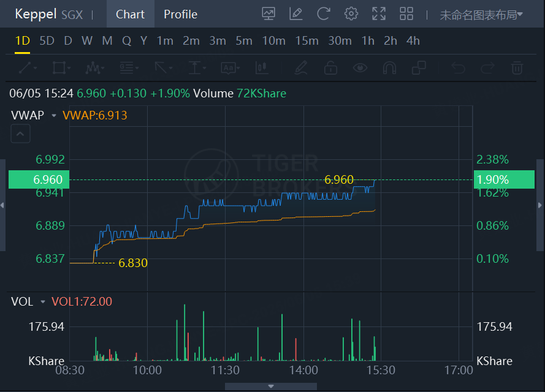Select the yearly Y timeframe
Screen dimensions: 545x392
tap(143, 41)
